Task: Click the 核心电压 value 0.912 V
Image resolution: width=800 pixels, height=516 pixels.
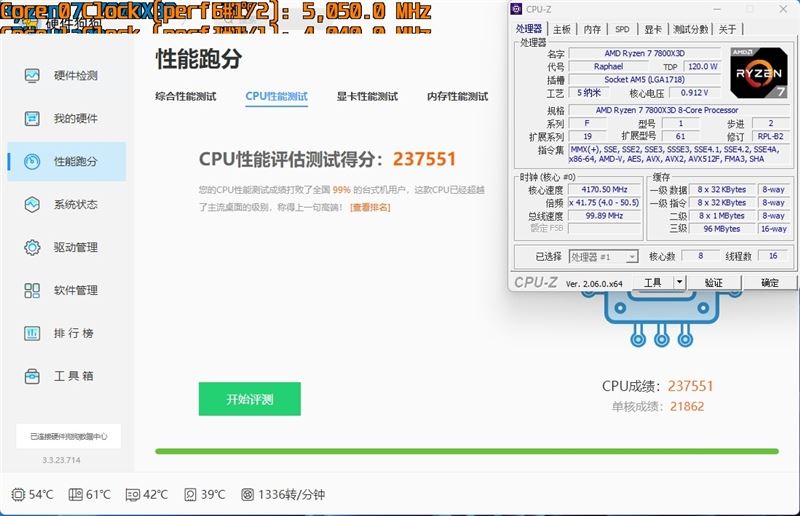Action: (695, 92)
